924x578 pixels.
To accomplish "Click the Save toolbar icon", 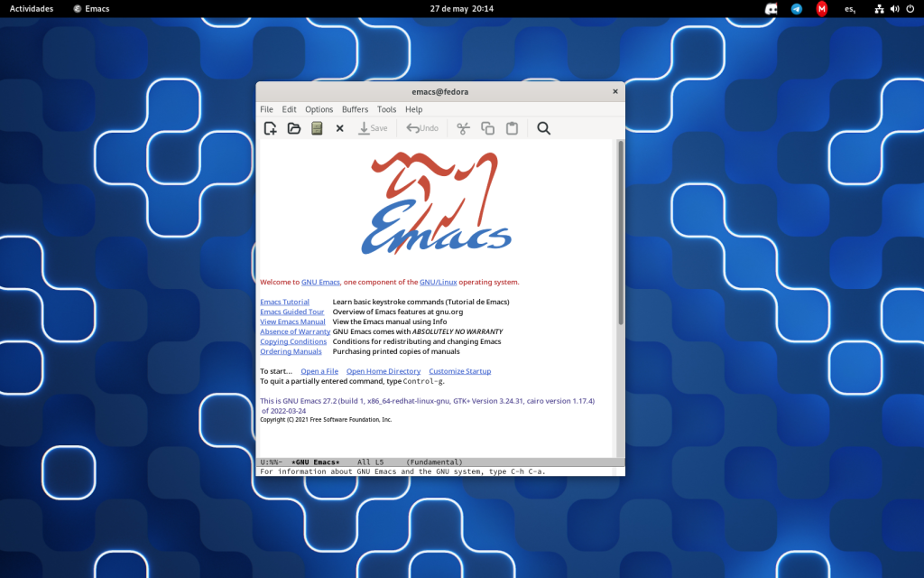I will pyautogui.click(x=373, y=127).
